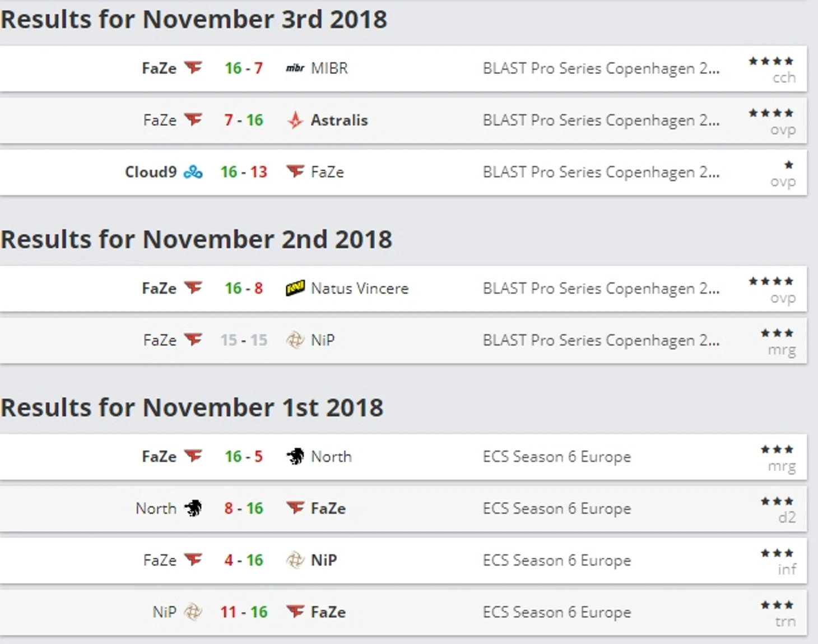Click the Astralis team logo
818x644 pixels.
coord(295,120)
